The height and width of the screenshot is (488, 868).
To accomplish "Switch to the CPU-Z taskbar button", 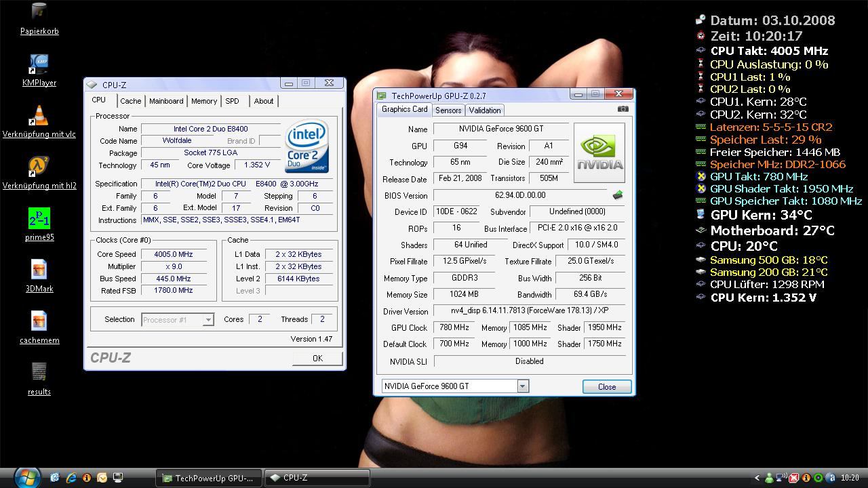I will [x=317, y=478].
